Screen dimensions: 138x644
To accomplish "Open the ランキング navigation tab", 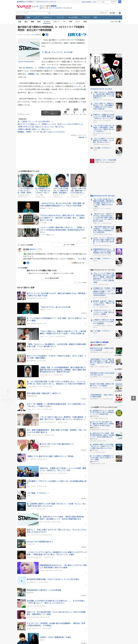I will (86, 17).
